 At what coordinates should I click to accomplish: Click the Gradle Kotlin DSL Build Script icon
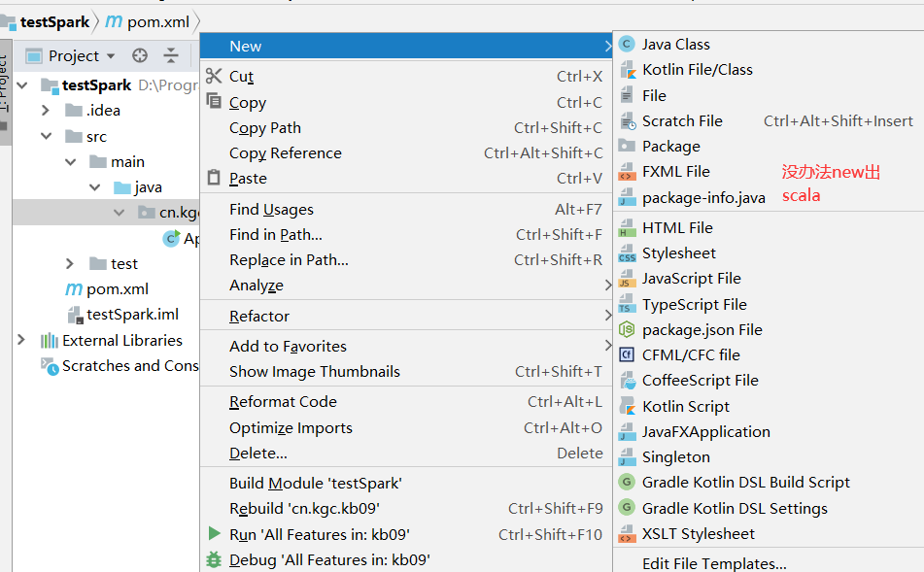click(x=627, y=482)
